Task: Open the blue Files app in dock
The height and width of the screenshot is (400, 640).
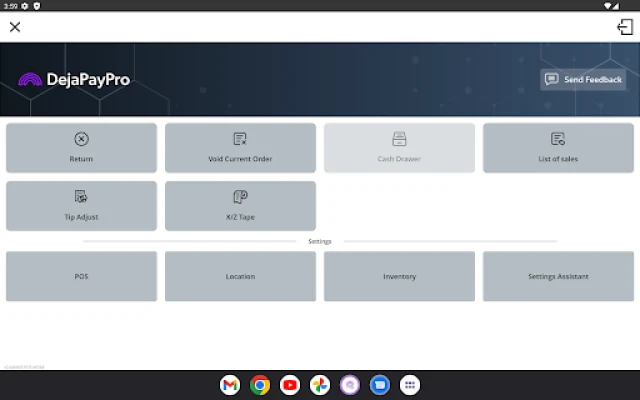Action: coord(380,385)
